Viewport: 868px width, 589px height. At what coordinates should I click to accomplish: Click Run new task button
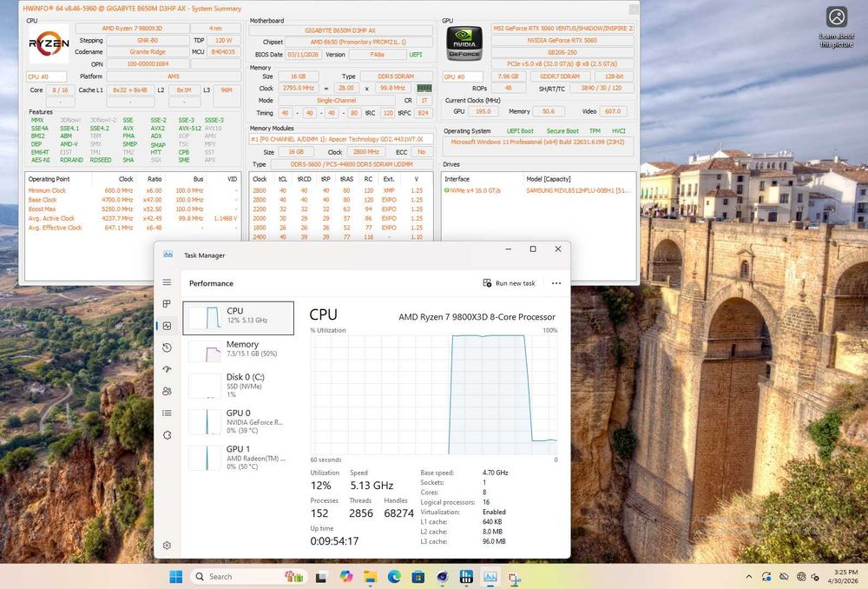pos(510,283)
